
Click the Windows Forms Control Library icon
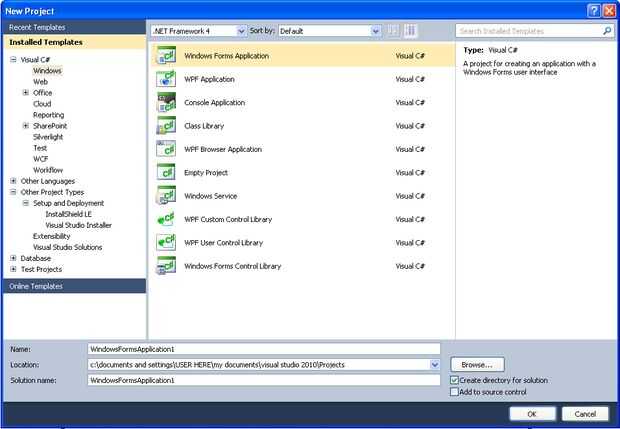pos(166,266)
